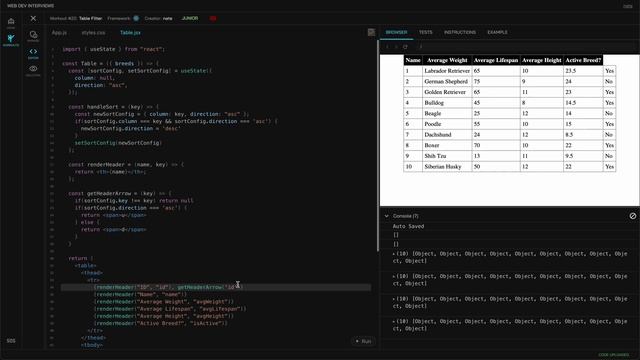Select the Workouts icon in left sidebar

click(x=11, y=40)
